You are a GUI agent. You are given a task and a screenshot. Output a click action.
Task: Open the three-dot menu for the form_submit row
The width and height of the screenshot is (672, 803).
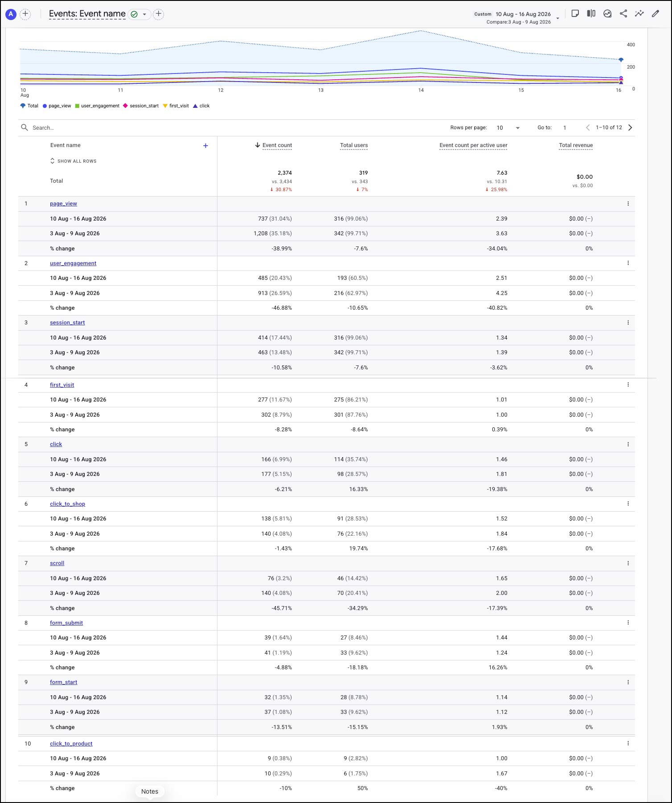pyautogui.click(x=628, y=623)
